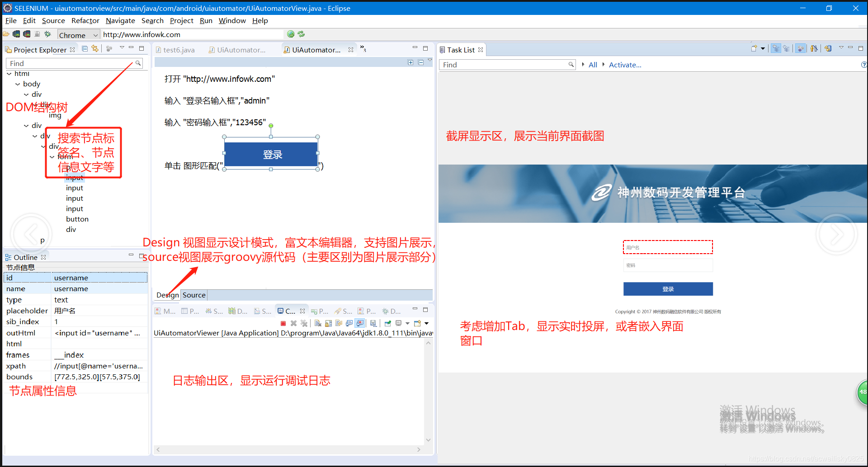Click the console vertical scrollbar down arrow

pyautogui.click(x=428, y=440)
